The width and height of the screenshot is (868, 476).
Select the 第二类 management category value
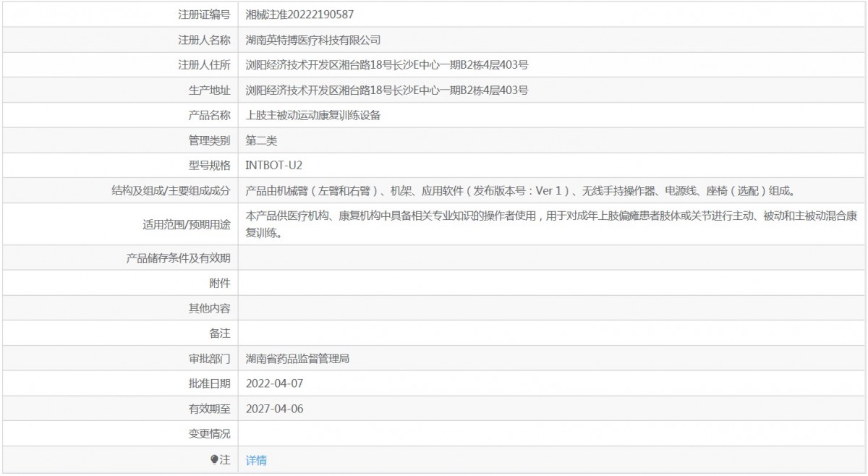click(x=261, y=140)
